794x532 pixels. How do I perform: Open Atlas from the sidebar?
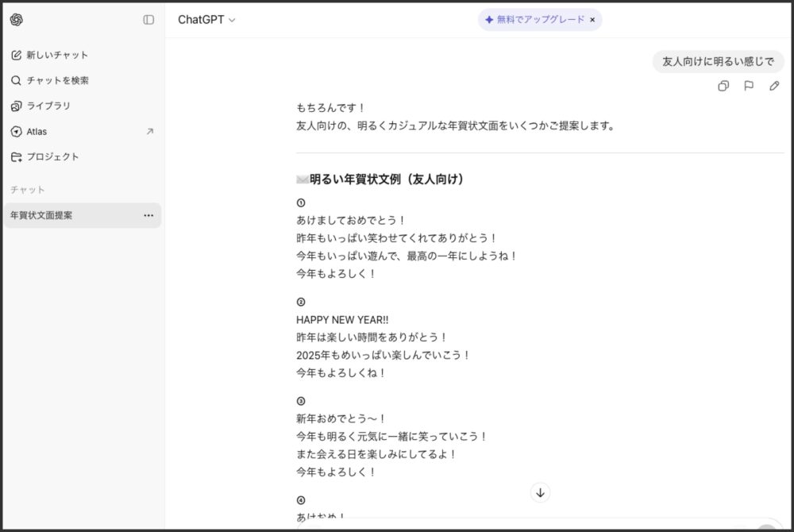point(36,131)
